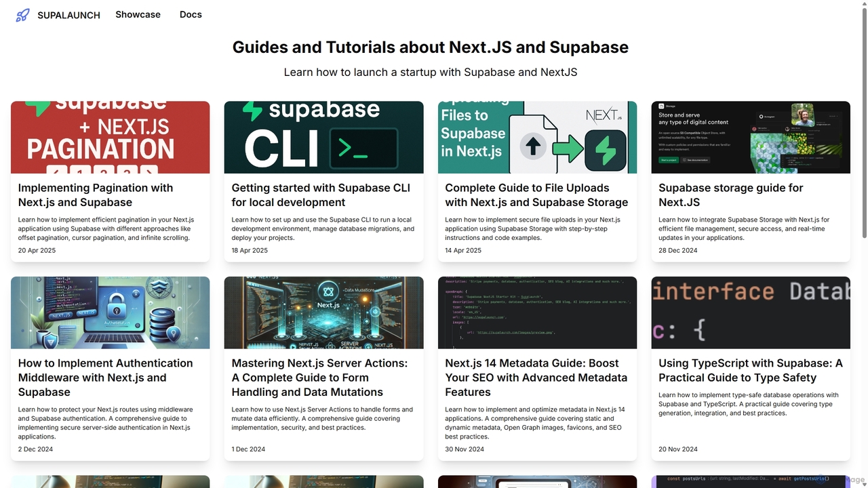Click the date '14 Apr 2025'
The image size is (868, 488).
pos(463,251)
